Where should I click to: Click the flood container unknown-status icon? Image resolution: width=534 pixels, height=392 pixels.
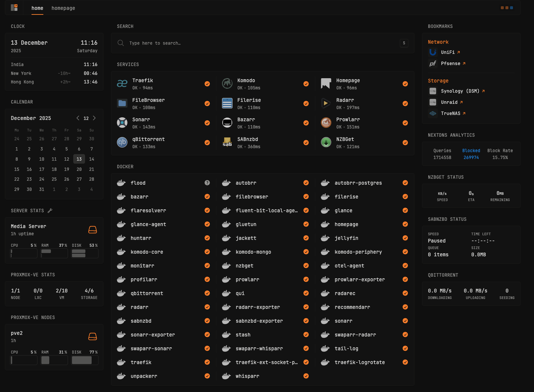tap(207, 183)
